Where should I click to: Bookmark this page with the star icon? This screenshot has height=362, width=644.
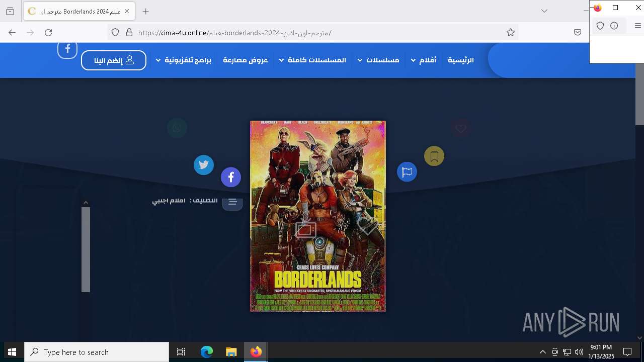511,32
